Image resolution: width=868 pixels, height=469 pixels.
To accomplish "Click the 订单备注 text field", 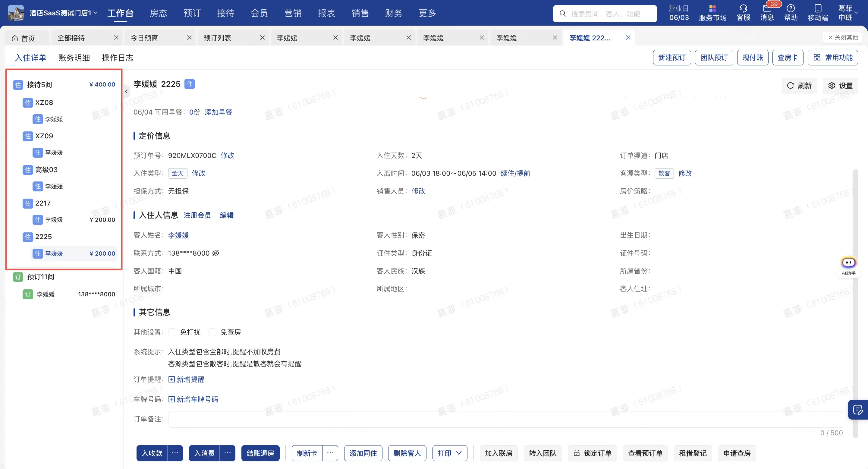I will click(505, 420).
